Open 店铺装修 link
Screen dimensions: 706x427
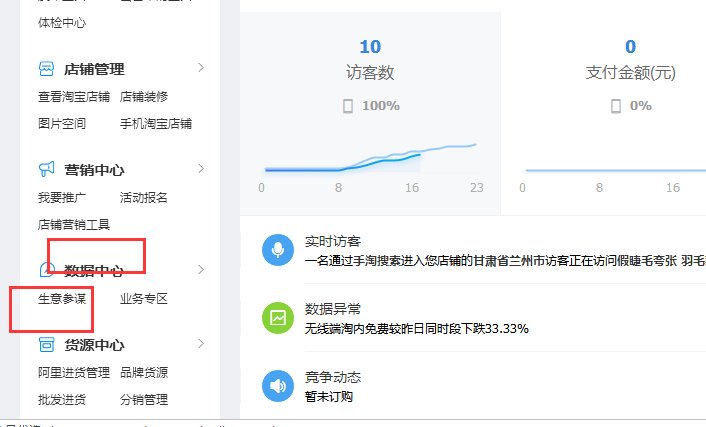click(x=144, y=96)
